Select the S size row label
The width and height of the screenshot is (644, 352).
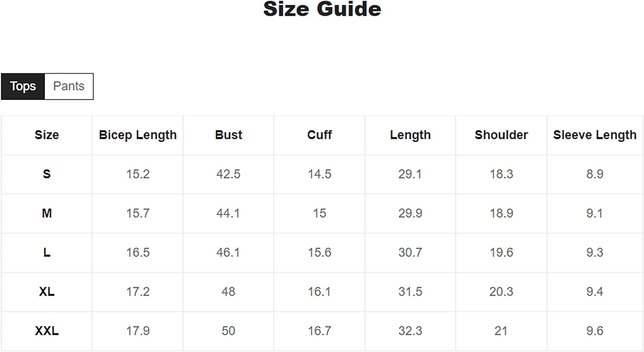coord(47,174)
